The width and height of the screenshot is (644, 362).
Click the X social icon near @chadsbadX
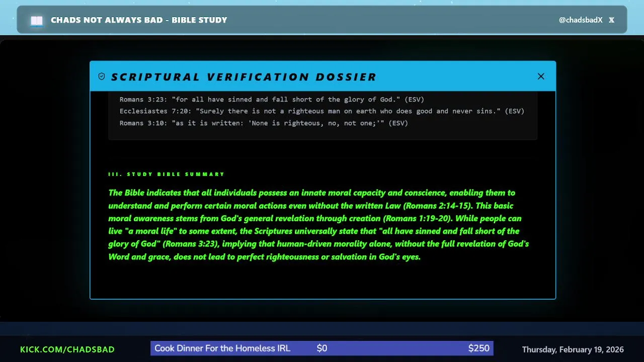(612, 20)
